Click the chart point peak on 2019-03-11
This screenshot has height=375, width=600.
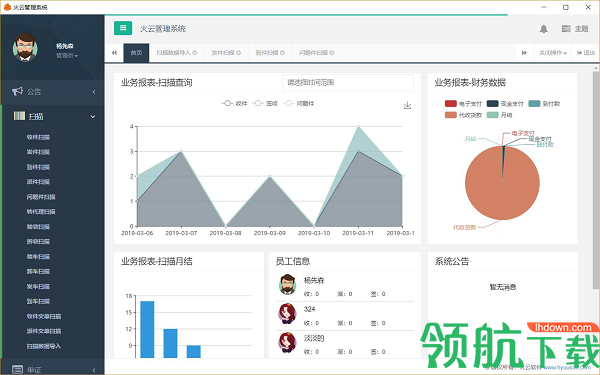point(358,126)
